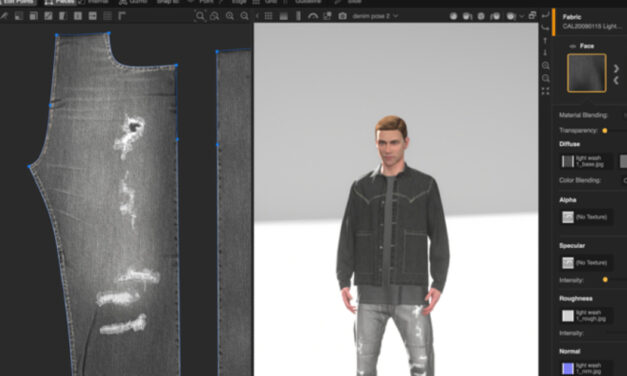Click the Diffuse color swatch
627x376 pixels.
click(x=623, y=161)
